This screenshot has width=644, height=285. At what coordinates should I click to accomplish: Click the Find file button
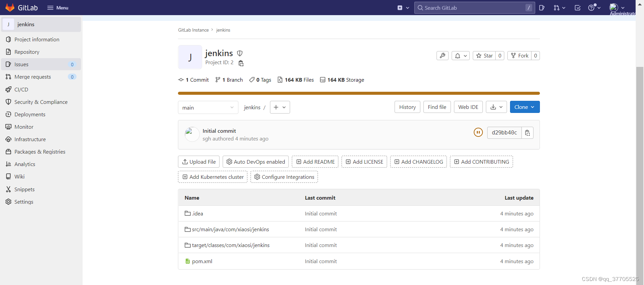coord(437,107)
